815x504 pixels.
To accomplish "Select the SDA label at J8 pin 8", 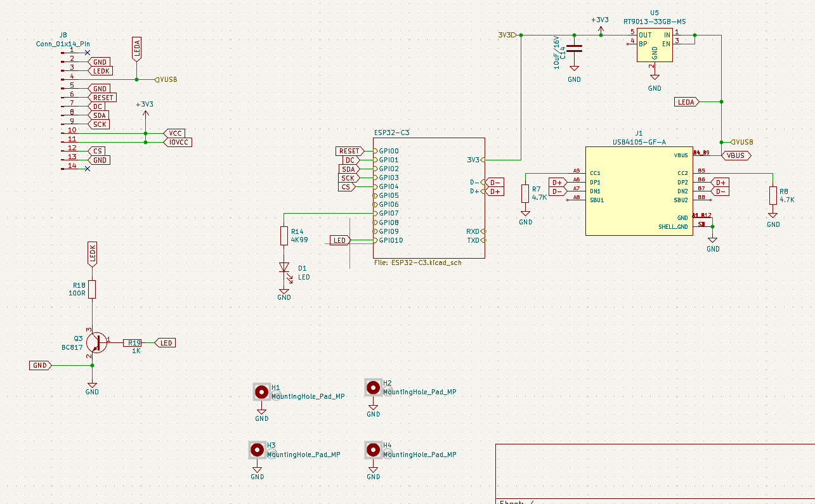I will [x=98, y=115].
